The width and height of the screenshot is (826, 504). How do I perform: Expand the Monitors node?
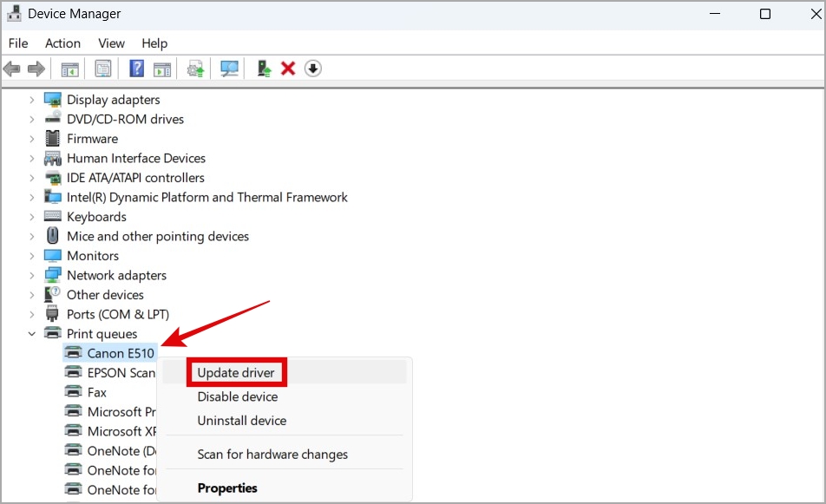pos(31,255)
